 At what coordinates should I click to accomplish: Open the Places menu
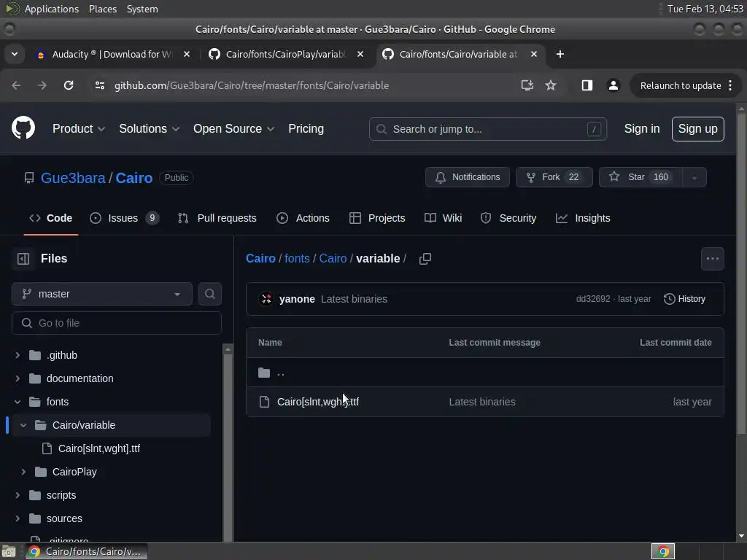coord(102,9)
